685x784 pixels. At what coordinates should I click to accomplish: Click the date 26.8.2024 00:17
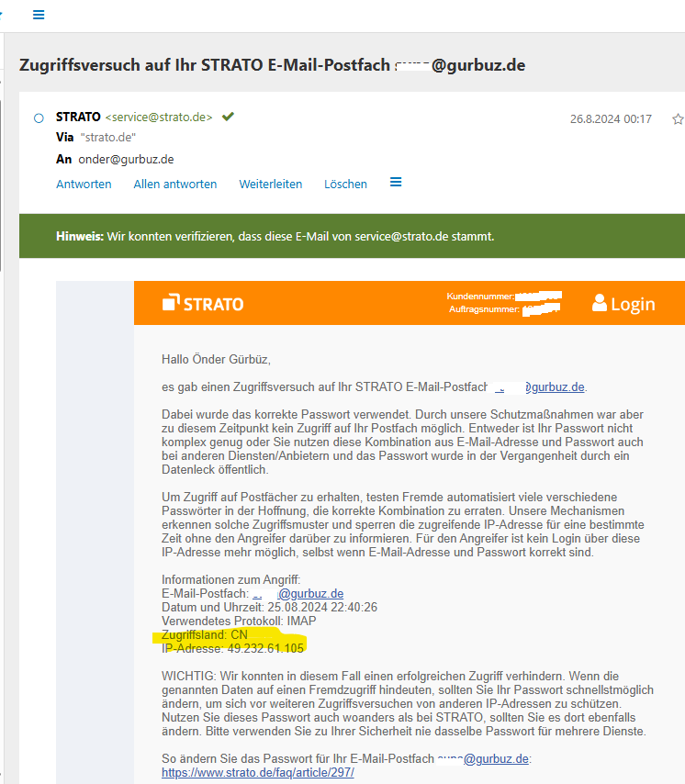pyautogui.click(x=611, y=119)
